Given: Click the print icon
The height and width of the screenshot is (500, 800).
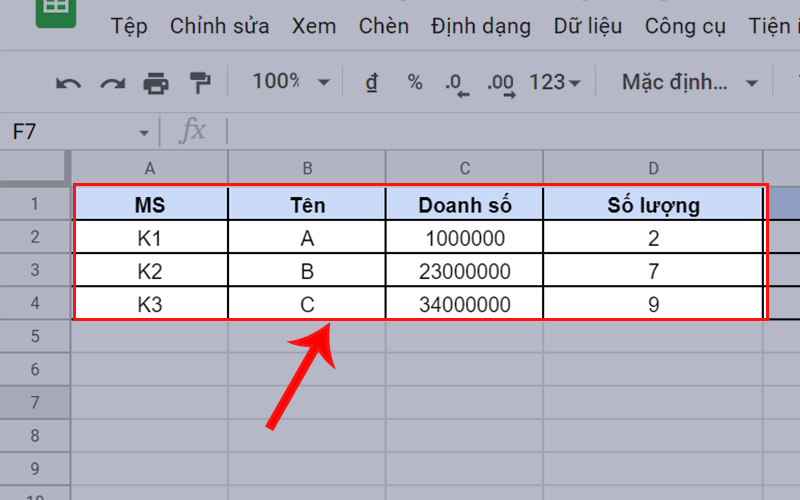Looking at the screenshot, I should [x=156, y=83].
